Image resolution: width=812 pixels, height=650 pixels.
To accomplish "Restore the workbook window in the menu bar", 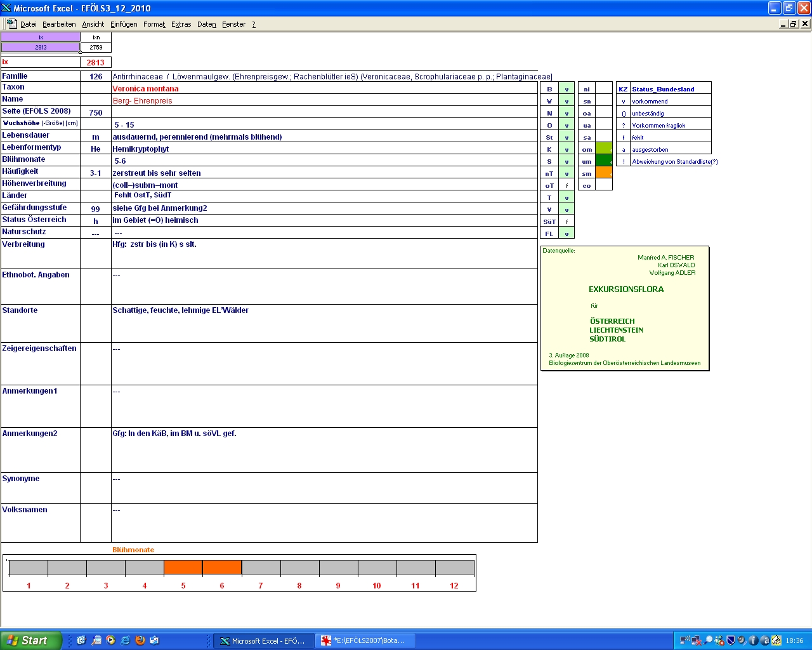I will point(794,23).
